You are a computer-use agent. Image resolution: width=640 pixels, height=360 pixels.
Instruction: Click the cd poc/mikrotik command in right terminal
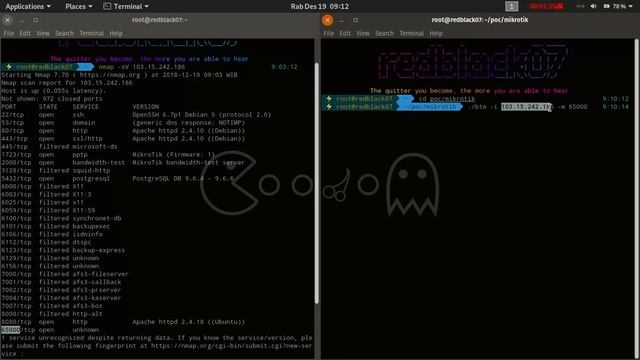[x=447, y=99]
